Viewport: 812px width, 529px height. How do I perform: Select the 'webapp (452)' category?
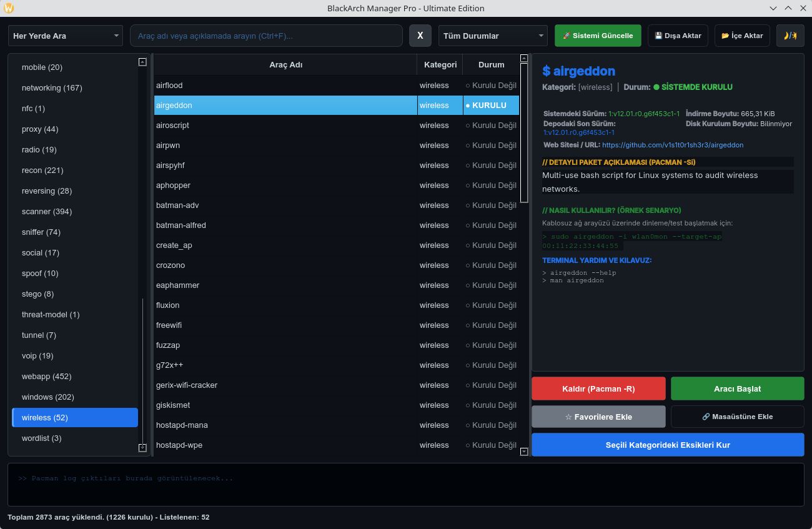[75, 377]
